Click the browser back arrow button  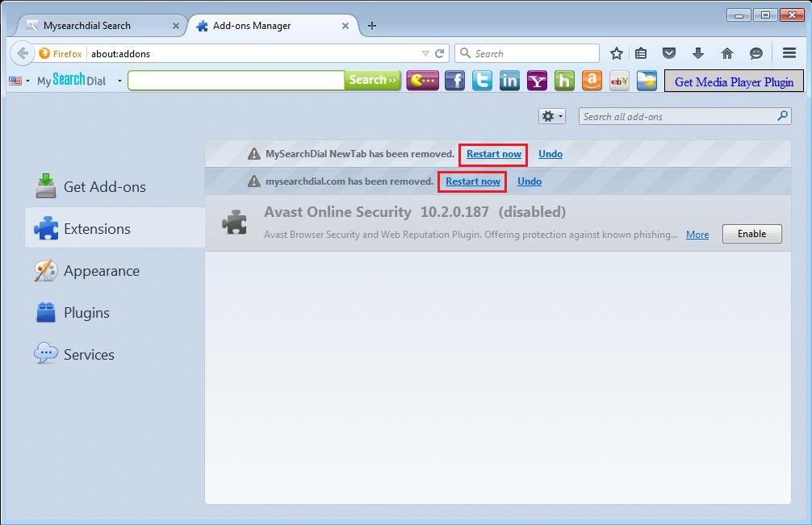[x=23, y=53]
